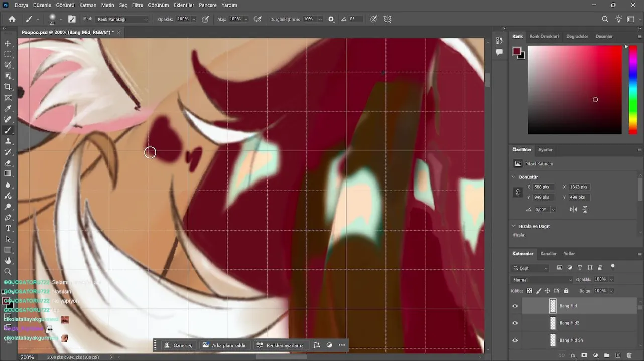644x361 pixels.
Task: Select the Eraser tool
Action: 8,163
